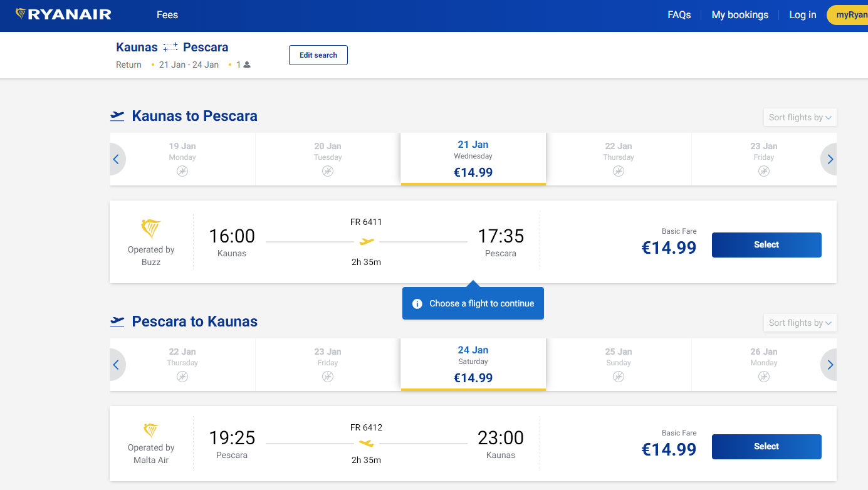
Task: Click the info icon in Choose a flight tooltip
Action: point(417,304)
